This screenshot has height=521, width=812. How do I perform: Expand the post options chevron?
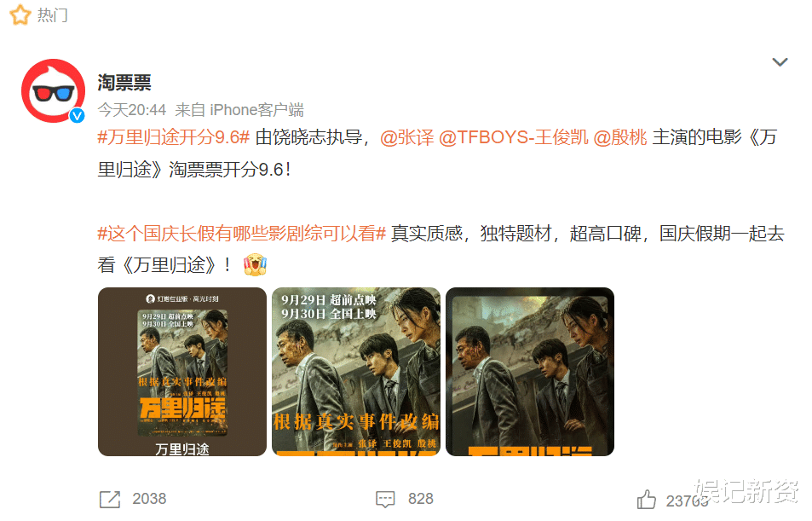780,61
